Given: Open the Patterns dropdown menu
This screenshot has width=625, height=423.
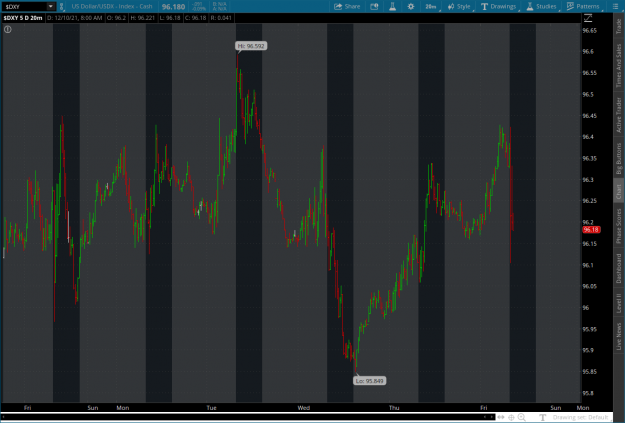Looking at the screenshot, I should click(x=583, y=6).
